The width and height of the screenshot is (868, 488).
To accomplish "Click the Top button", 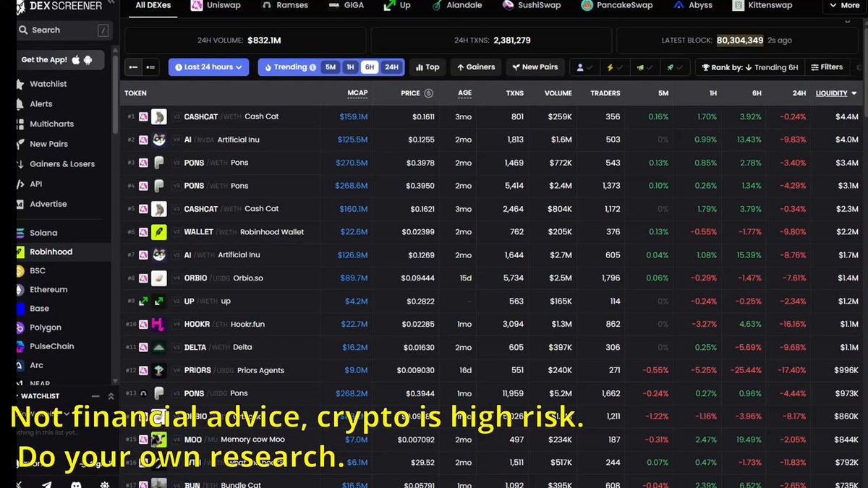I will pyautogui.click(x=427, y=67).
